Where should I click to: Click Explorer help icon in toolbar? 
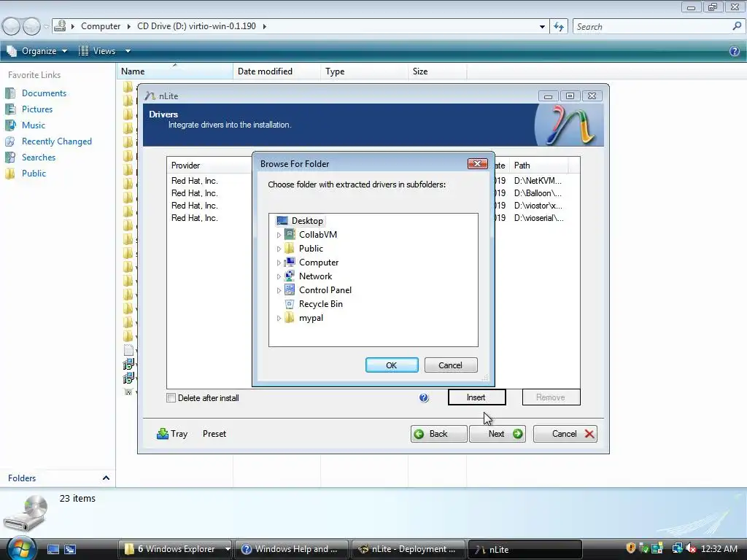pyautogui.click(x=734, y=51)
